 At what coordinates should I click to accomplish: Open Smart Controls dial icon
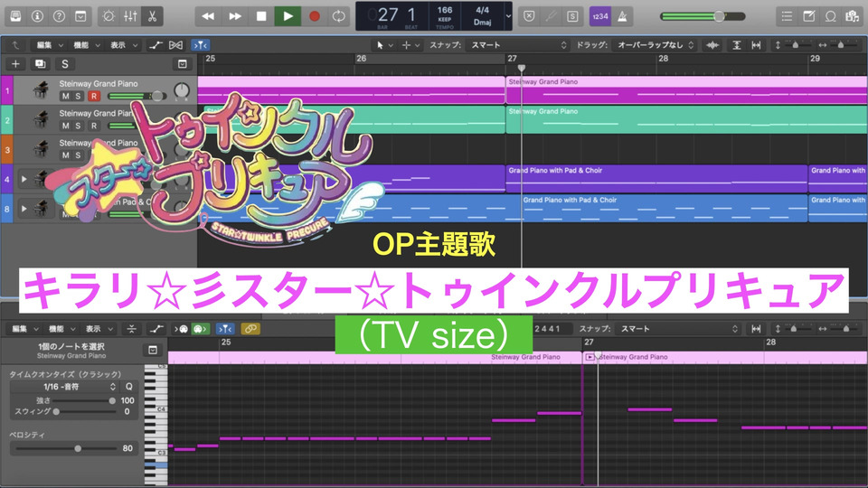pos(108,16)
